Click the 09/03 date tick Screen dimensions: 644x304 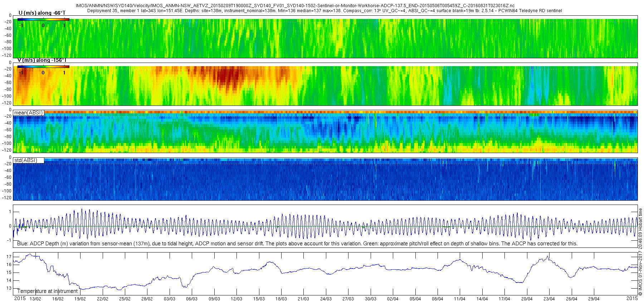[214, 299]
